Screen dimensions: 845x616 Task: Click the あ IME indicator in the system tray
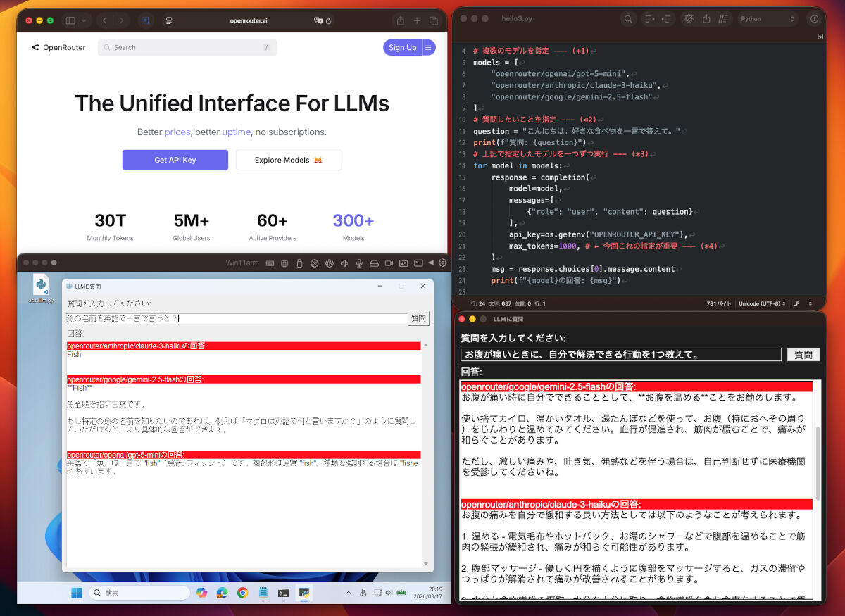coord(362,593)
